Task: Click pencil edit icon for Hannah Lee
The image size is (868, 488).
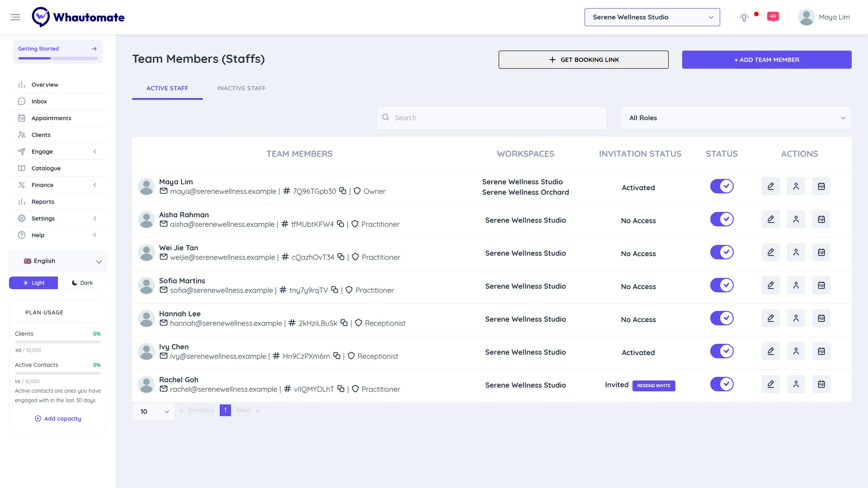Action: tap(771, 318)
